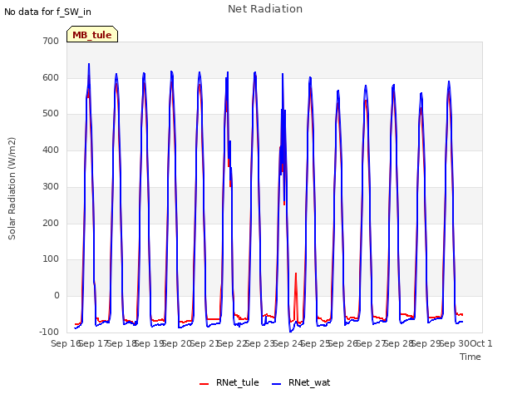Toggle the RNet_tule legend entry

pos(229,382)
